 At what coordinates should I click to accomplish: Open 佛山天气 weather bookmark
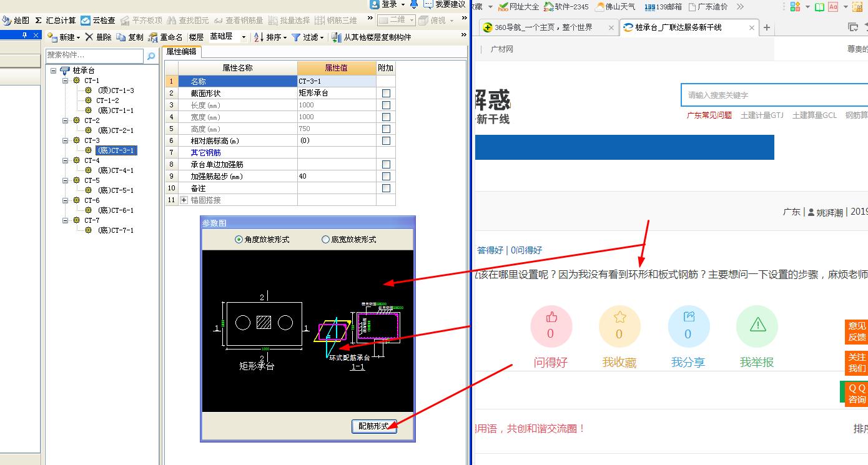[616, 7]
